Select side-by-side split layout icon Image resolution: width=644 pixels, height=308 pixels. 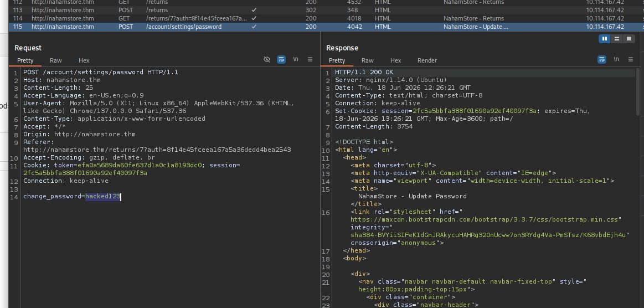pos(605,39)
